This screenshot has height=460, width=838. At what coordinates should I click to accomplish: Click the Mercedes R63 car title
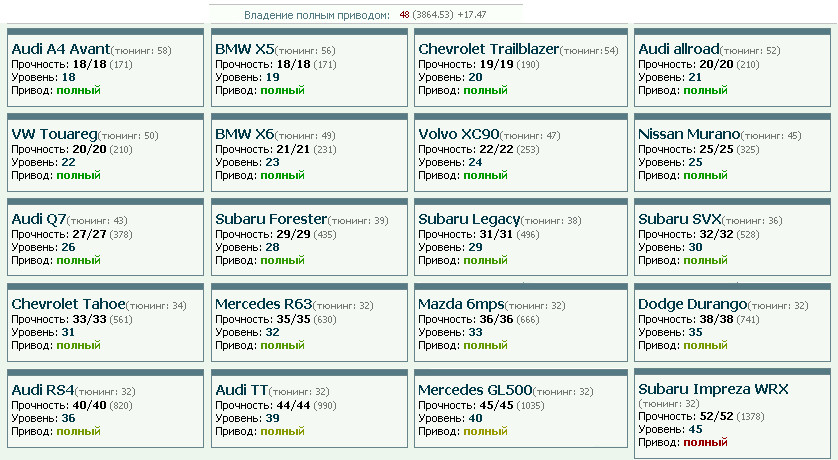(264, 304)
